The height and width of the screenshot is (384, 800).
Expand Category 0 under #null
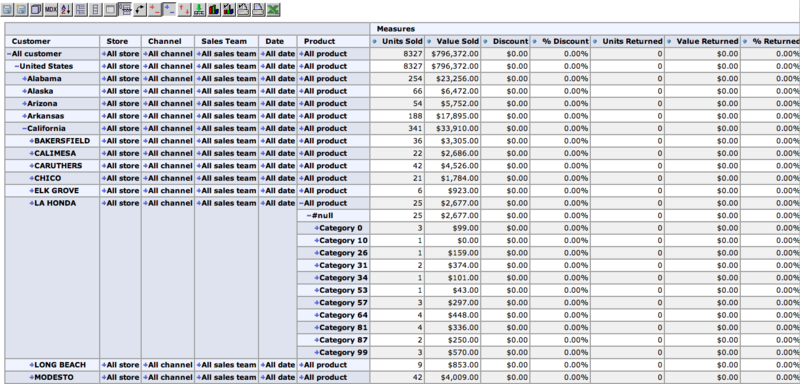pyautogui.click(x=316, y=228)
